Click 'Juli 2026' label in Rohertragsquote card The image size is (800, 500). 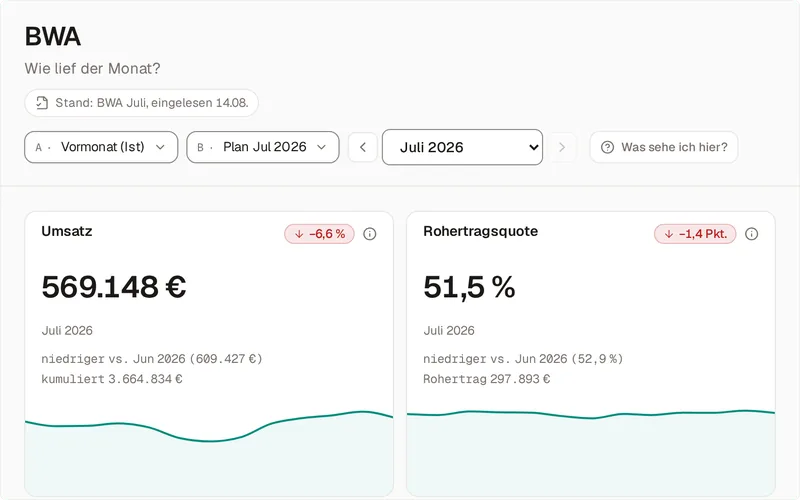(x=449, y=331)
